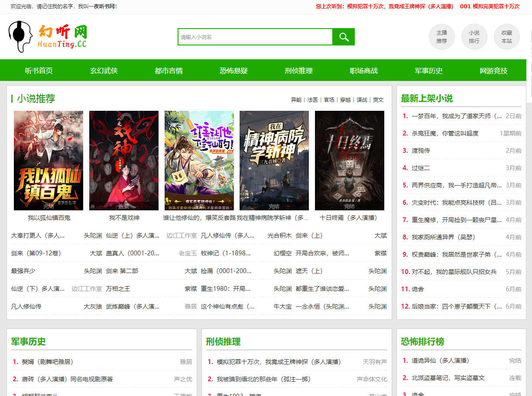Image resolution: width=532 pixels, height=396 pixels.
Task: Open 仙逆（下）多人演播 link
Action: (38, 289)
